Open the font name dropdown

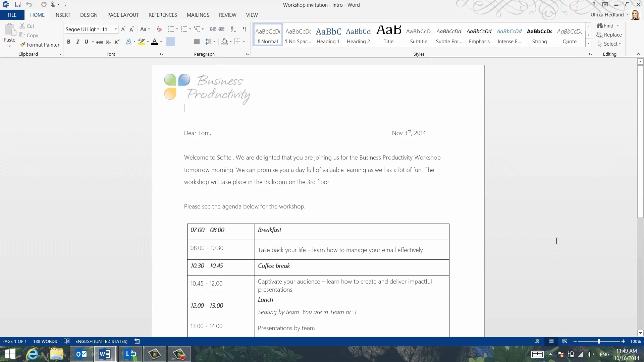(98, 29)
